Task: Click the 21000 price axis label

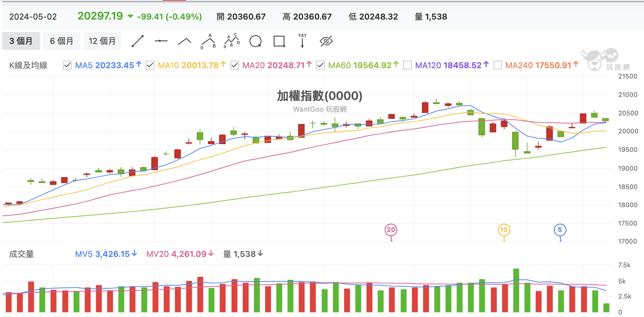Action: 628,95
